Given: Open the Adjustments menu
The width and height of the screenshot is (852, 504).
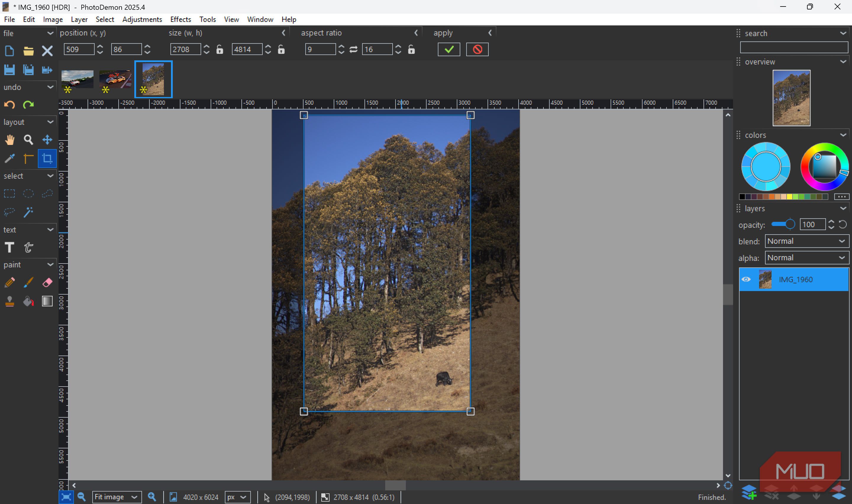Looking at the screenshot, I should coord(142,19).
